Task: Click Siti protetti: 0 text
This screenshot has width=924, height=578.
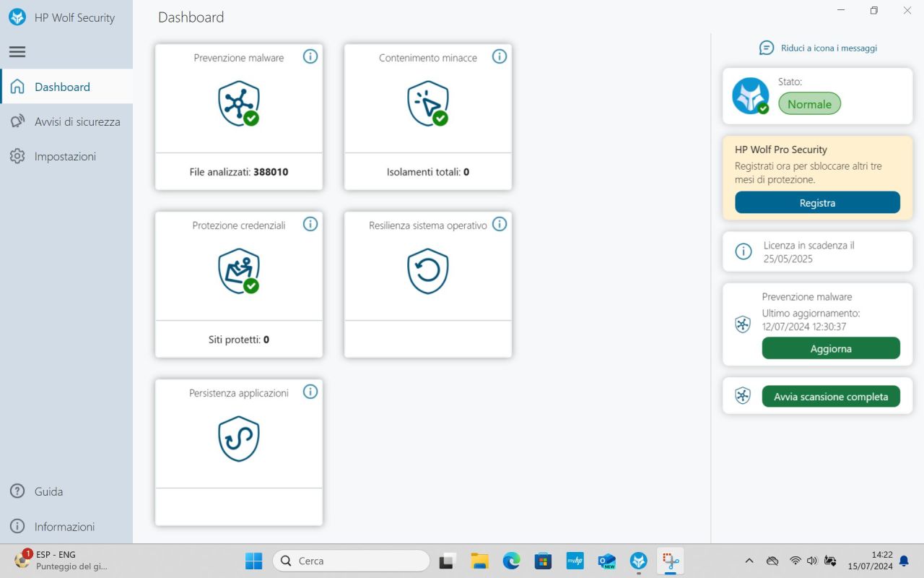Action: [239, 340]
